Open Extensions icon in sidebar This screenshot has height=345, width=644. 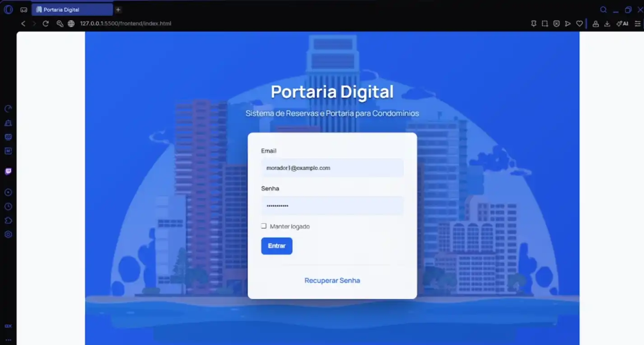coord(8,221)
